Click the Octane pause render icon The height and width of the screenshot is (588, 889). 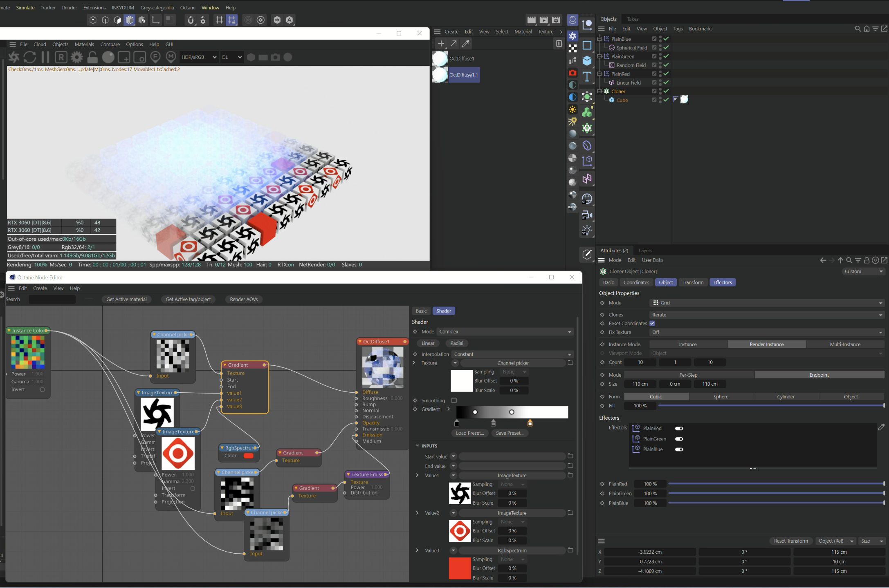[x=45, y=57]
